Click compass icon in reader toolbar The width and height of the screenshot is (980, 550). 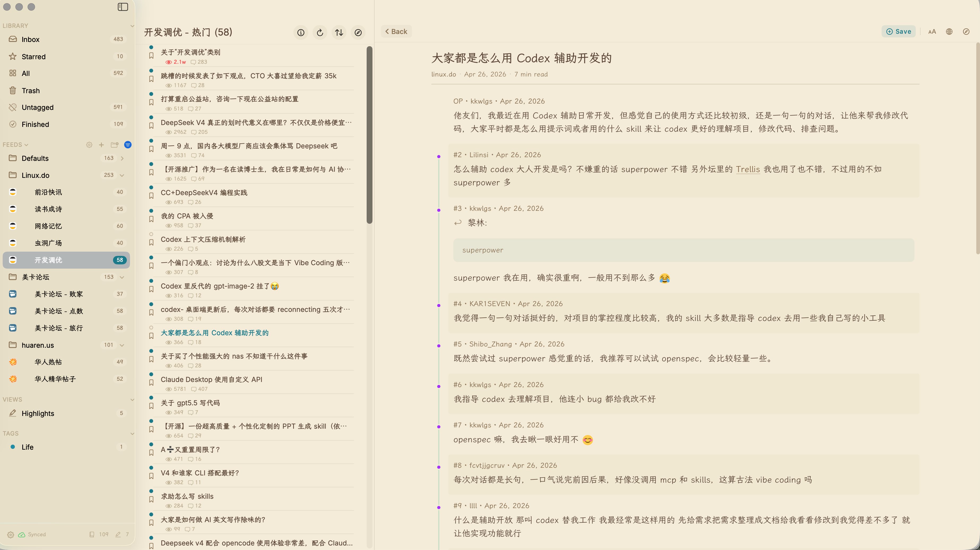tap(966, 32)
